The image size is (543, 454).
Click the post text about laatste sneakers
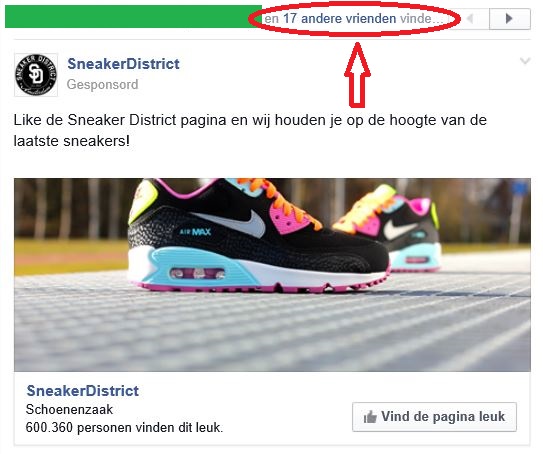point(250,130)
